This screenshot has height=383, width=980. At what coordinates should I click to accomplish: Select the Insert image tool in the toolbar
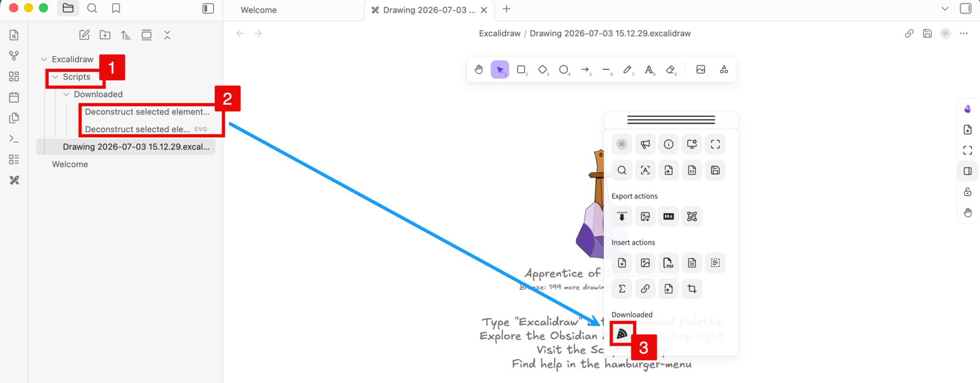701,70
